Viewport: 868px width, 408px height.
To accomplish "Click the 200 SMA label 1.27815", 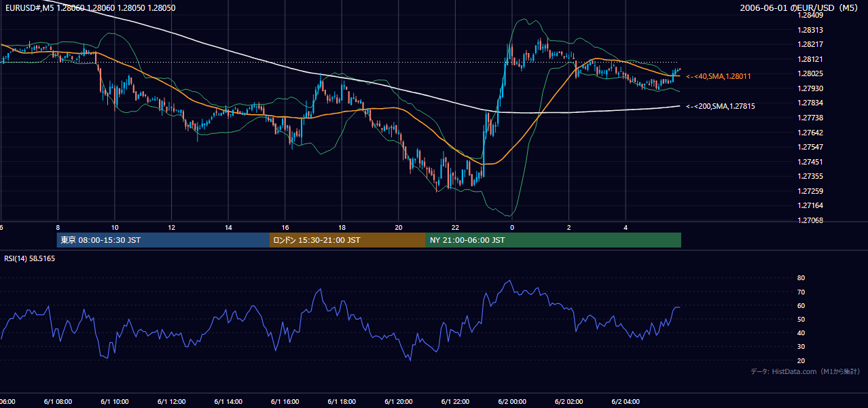I will [721, 107].
